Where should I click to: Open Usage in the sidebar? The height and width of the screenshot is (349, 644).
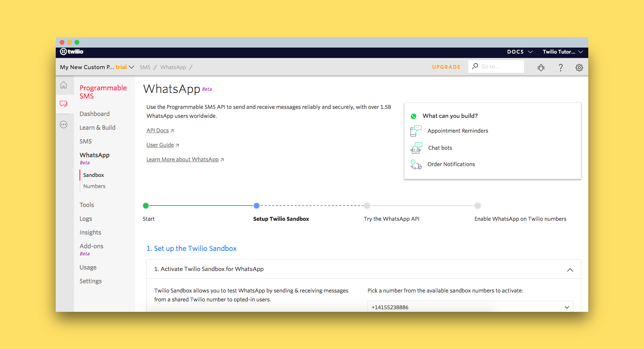[88, 267]
